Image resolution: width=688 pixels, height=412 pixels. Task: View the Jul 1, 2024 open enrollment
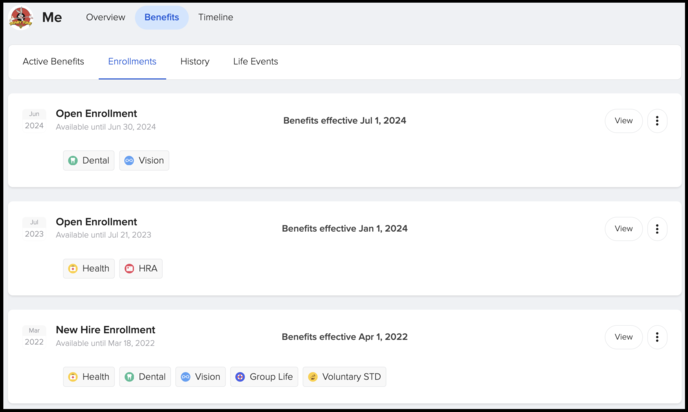pos(624,121)
